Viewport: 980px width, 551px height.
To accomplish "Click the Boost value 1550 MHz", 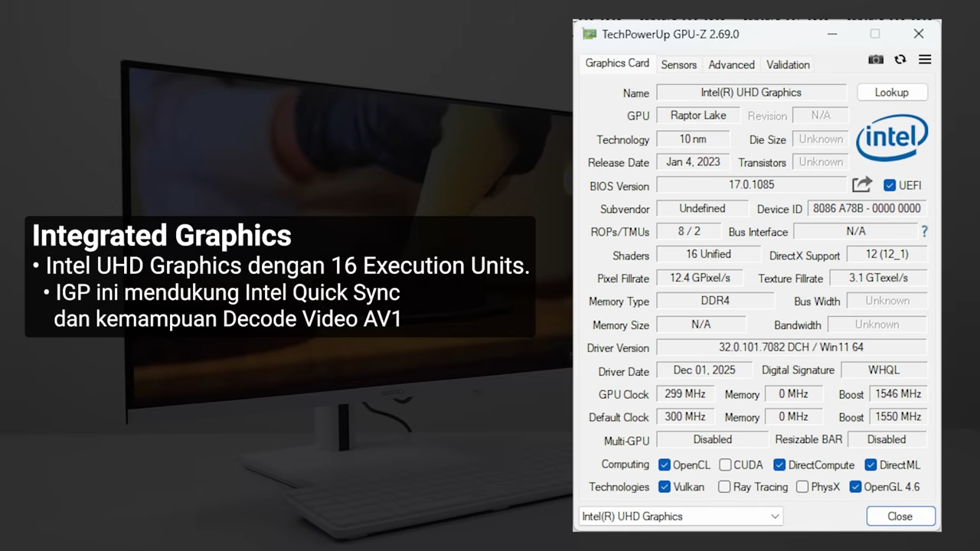I will (899, 417).
